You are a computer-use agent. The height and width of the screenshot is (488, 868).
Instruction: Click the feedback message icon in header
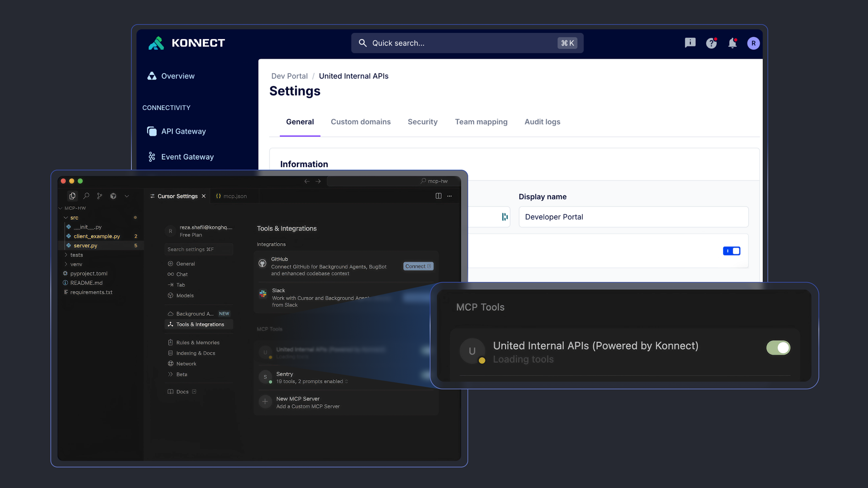[x=690, y=43]
